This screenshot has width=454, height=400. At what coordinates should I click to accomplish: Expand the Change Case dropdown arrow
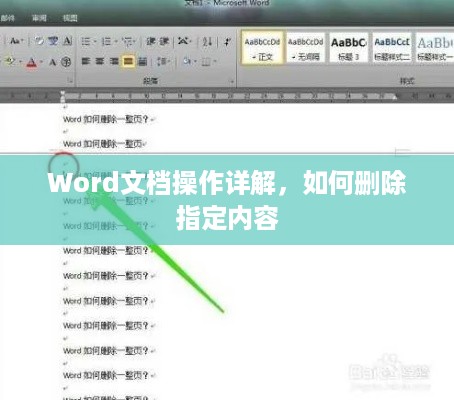click(x=22, y=41)
